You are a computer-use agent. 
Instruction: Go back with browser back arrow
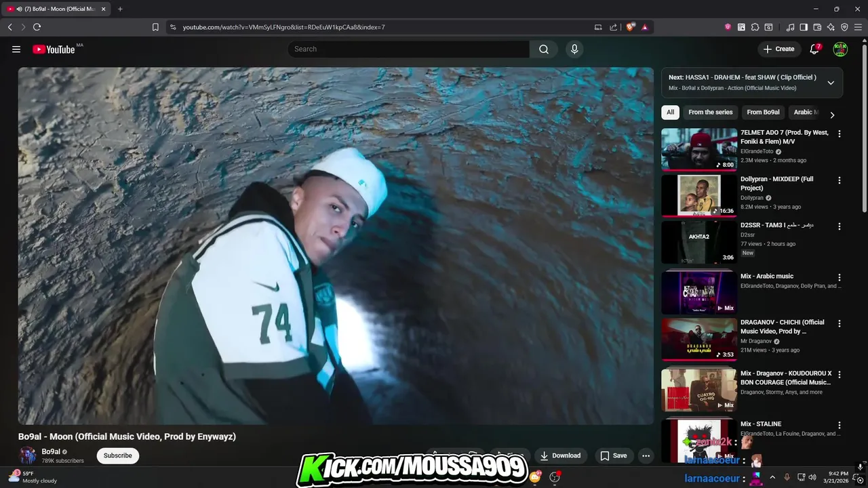(x=9, y=27)
